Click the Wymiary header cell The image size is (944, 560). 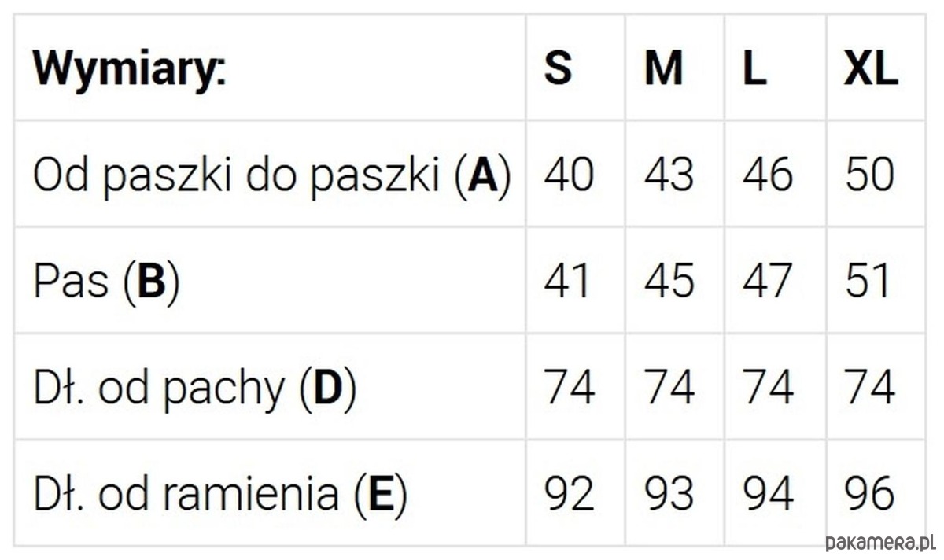click(x=129, y=69)
